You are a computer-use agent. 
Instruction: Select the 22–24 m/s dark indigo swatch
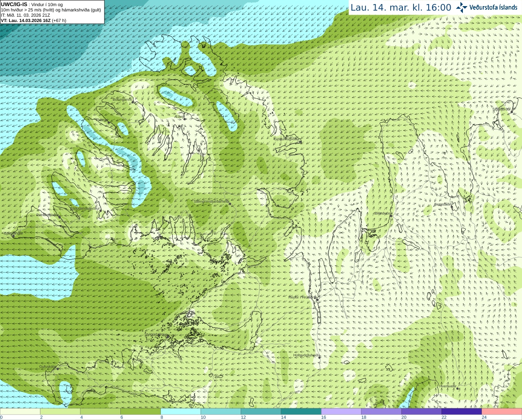click(x=462, y=411)
